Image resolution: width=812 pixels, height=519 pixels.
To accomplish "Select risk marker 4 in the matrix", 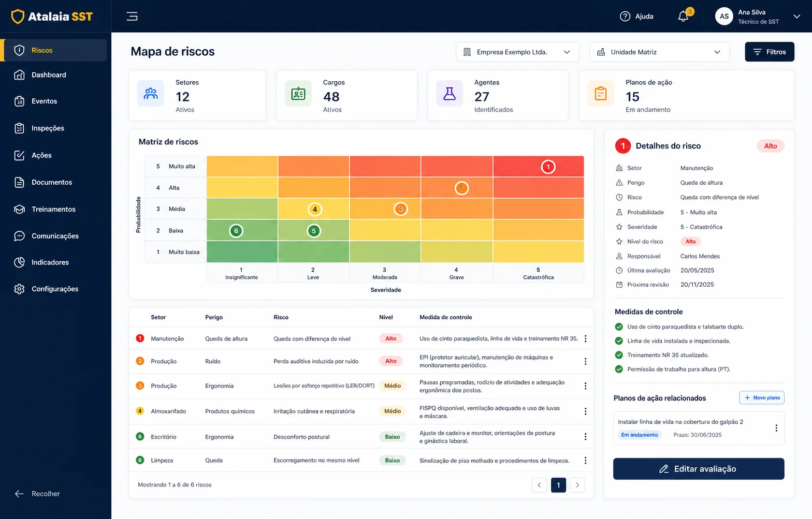I will click(315, 210).
